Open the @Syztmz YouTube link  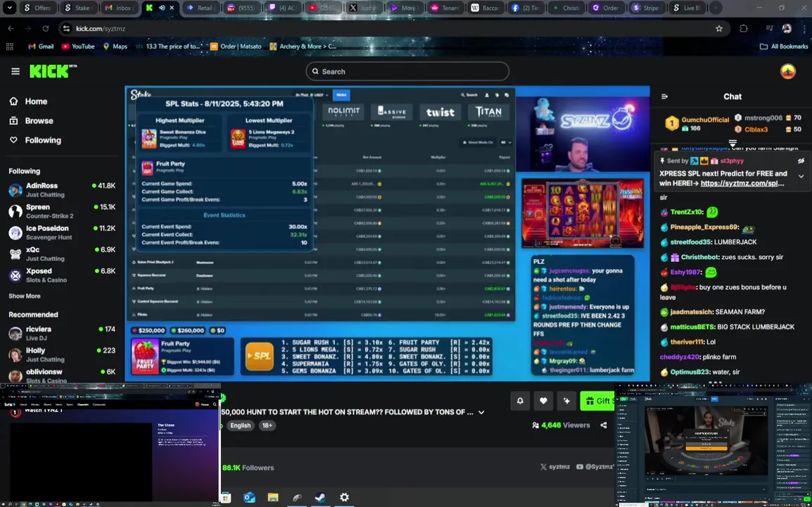pyautogui.click(x=595, y=467)
